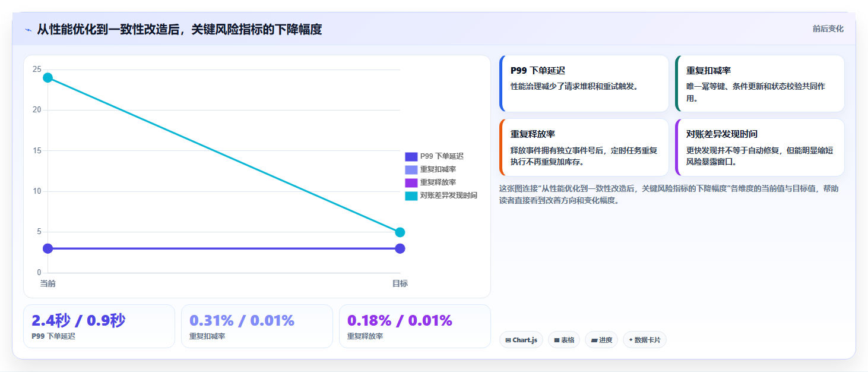Click legend text 对账差异发现时间
The image size is (868, 372).
[x=449, y=196]
